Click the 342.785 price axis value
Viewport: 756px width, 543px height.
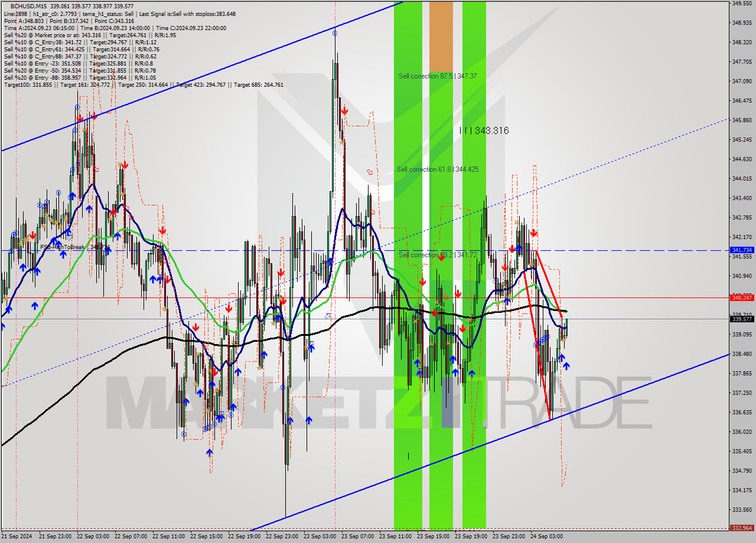(742, 218)
